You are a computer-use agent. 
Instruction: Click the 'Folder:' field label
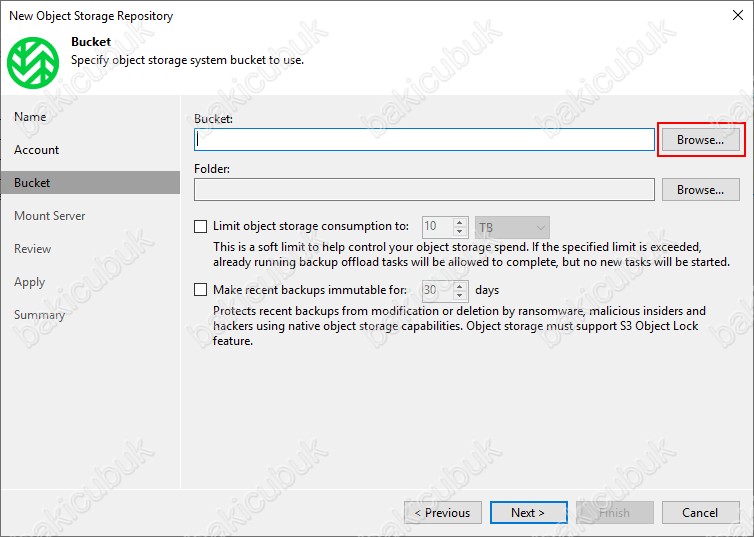pos(212,169)
